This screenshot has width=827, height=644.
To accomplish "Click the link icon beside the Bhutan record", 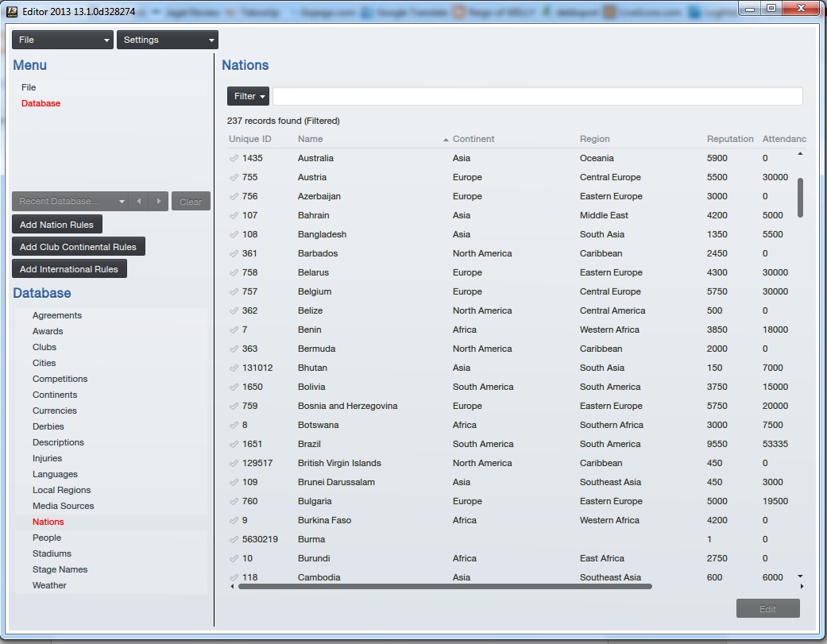I will (x=234, y=368).
